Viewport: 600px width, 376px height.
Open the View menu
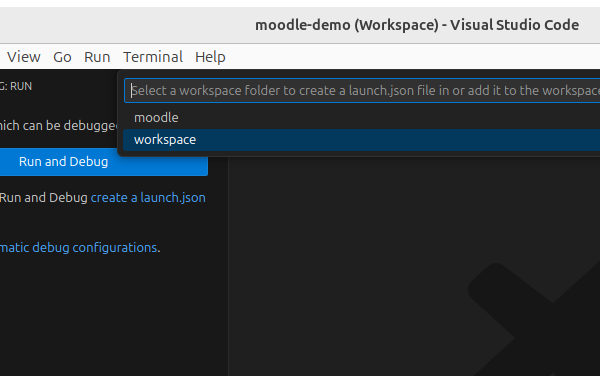click(24, 57)
